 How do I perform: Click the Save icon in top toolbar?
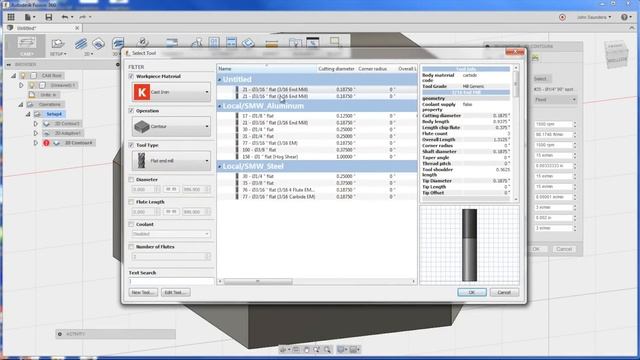(49, 17)
